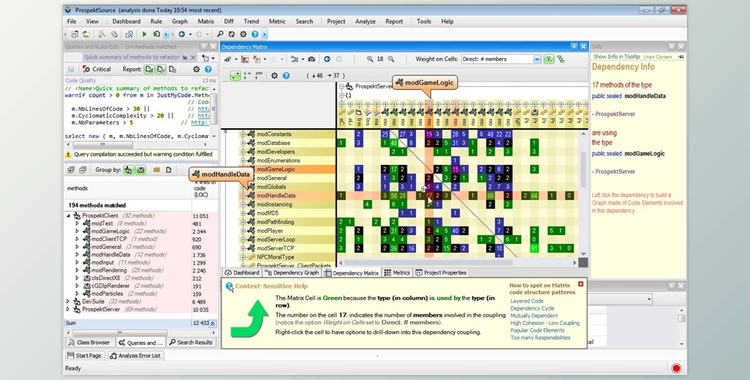Open options gear in the main toolbar

pyautogui.click(x=243, y=34)
